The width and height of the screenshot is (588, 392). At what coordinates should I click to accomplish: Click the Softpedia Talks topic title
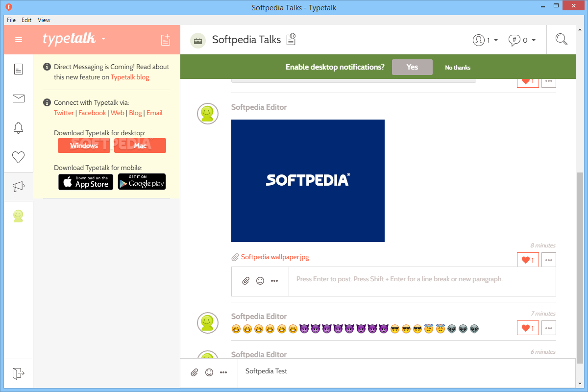coord(246,40)
